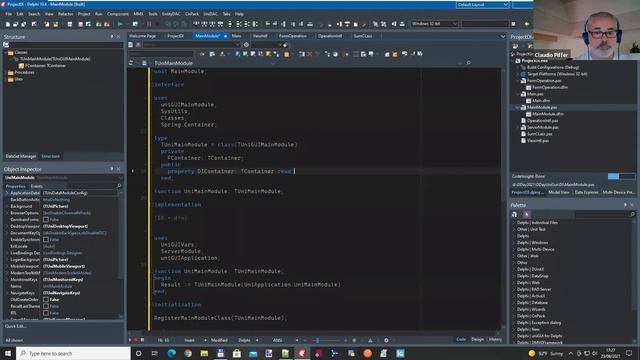Click the settings gear icon in editor status bar
This screenshot has width=640, height=360.
tap(386, 340)
